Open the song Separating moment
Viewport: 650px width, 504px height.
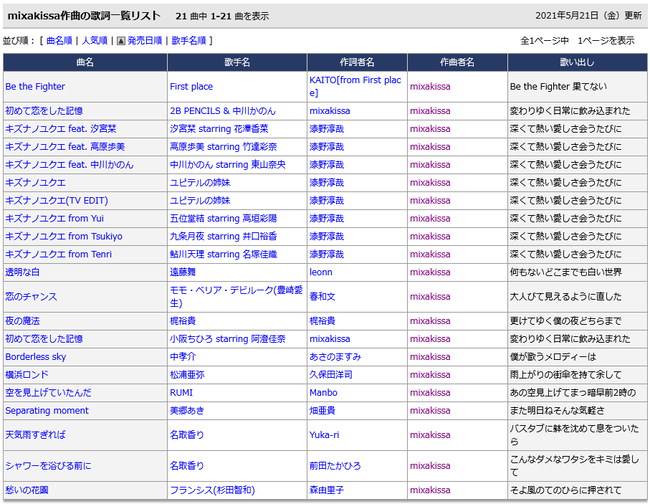click(x=47, y=411)
